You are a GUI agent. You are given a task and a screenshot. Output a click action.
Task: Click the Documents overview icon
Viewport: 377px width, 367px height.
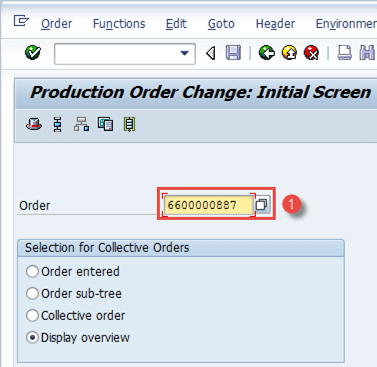click(x=105, y=124)
